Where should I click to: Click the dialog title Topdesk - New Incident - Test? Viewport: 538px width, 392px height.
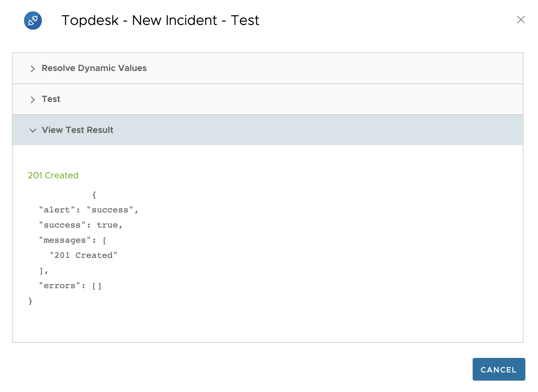tap(160, 20)
